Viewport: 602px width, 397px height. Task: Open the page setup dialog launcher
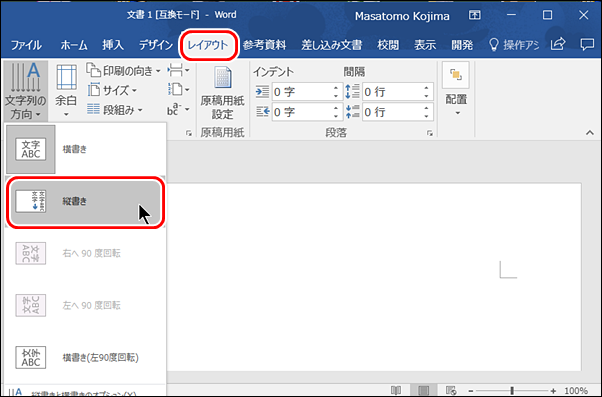189,133
